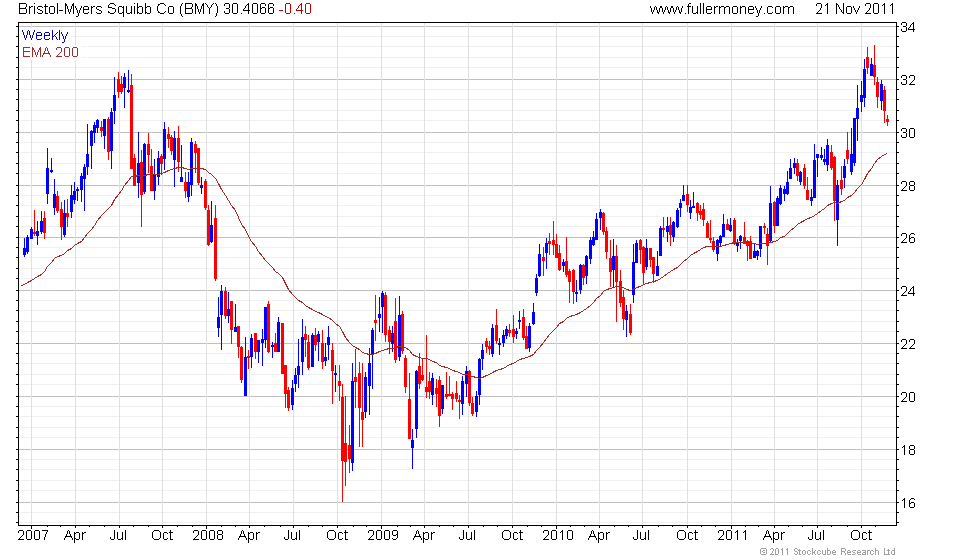Click the chart date 21 Nov 2011
Image resolution: width=980 pixels, height=560 pixels.
point(855,9)
